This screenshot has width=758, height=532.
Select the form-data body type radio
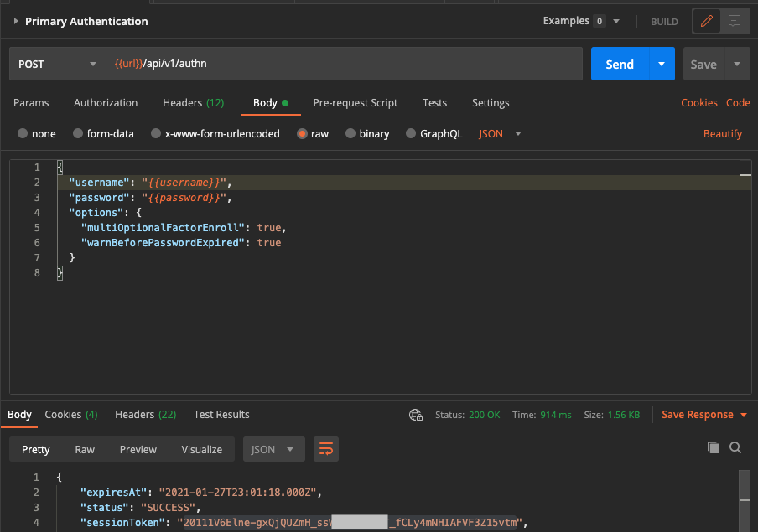tap(77, 133)
